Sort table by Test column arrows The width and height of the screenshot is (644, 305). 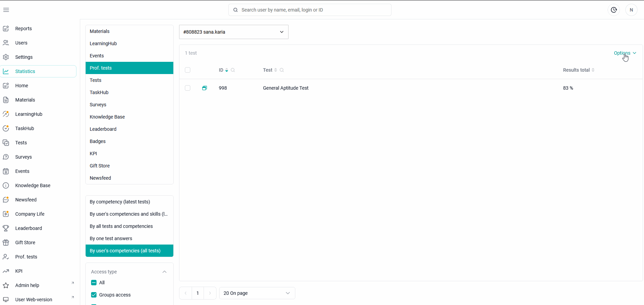pyautogui.click(x=276, y=70)
